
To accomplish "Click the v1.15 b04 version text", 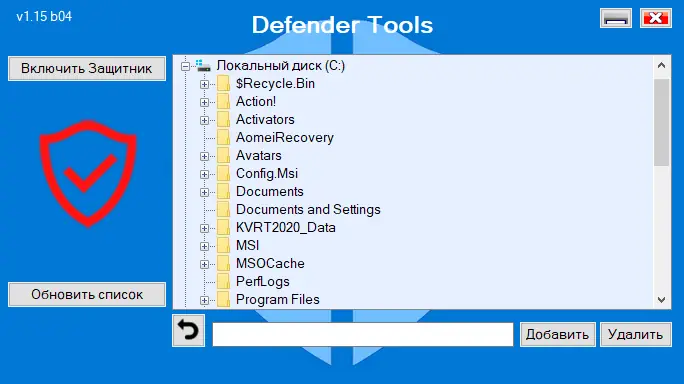I will point(44,17).
